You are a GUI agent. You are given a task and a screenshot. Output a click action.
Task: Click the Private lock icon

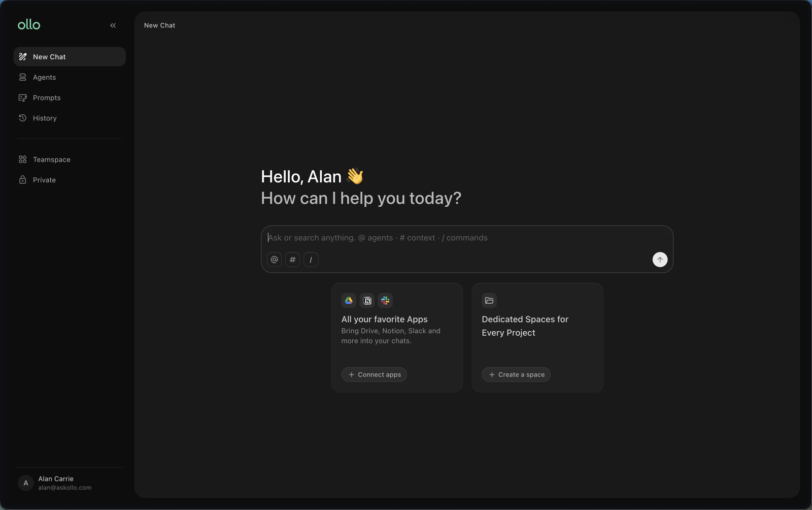tap(23, 180)
